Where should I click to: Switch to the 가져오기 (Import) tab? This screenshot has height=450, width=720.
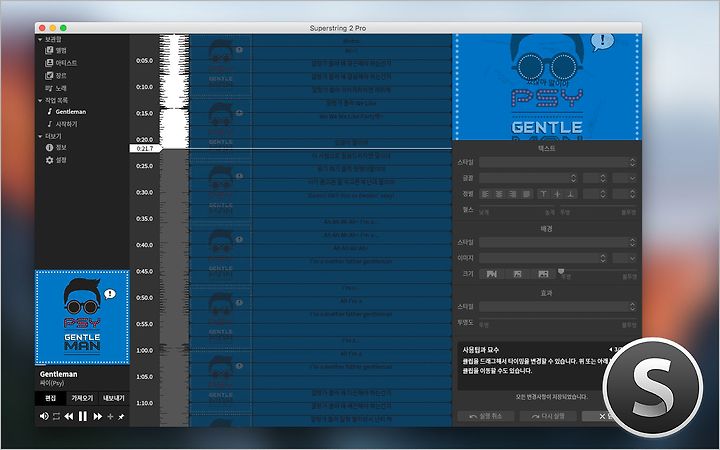(x=82, y=398)
